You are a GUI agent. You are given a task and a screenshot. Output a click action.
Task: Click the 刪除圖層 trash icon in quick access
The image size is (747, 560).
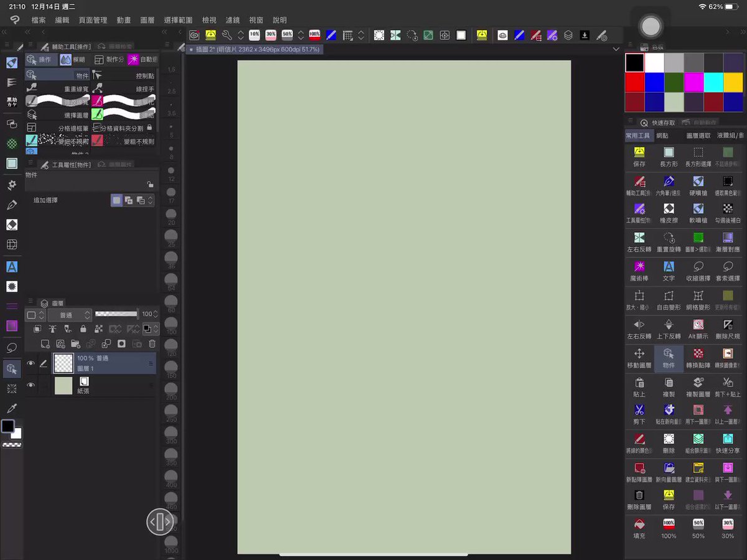639,495
